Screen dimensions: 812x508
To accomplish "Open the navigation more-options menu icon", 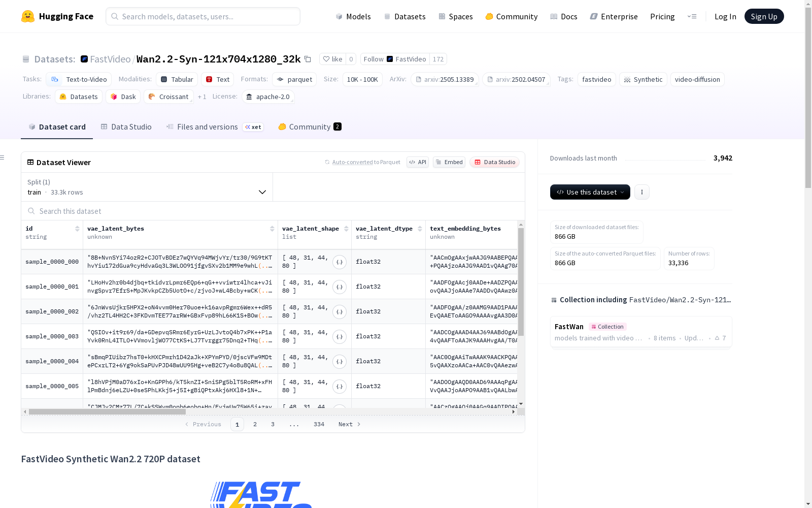I will [692, 16].
